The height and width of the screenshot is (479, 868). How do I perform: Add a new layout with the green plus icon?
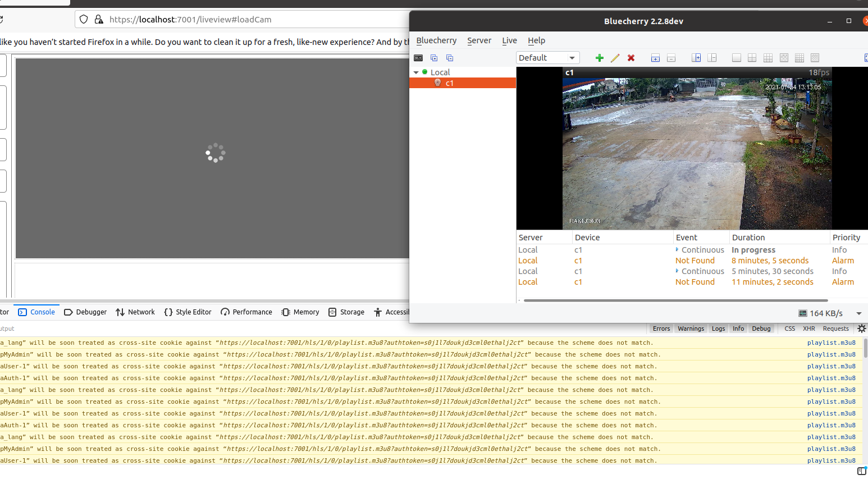pos(599,57)
